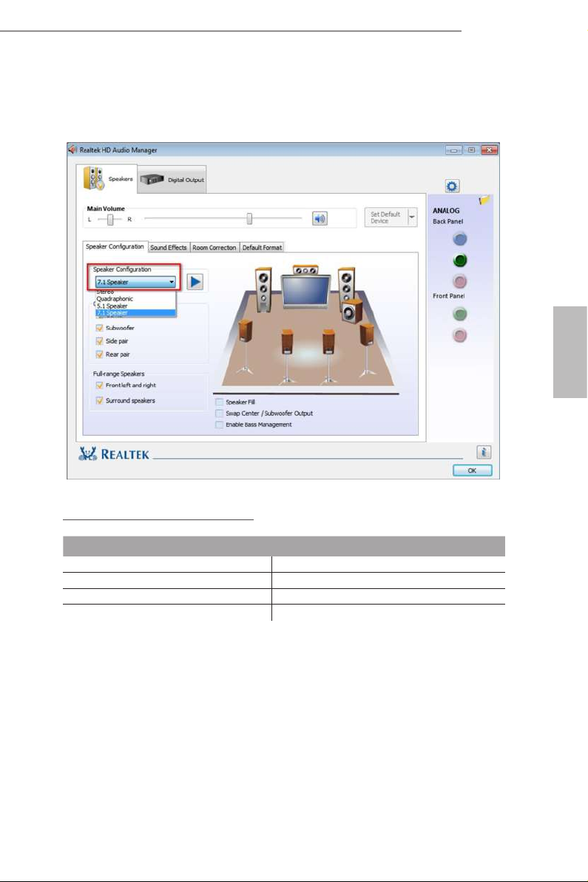
Task: Click the inner left stand speaker
Action: [287, 356]
